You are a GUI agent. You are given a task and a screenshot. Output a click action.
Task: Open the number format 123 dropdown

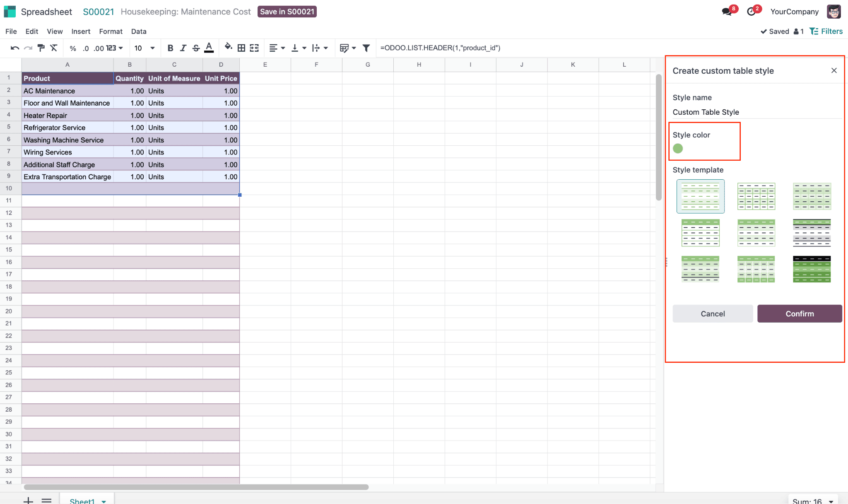pos(115,48)
